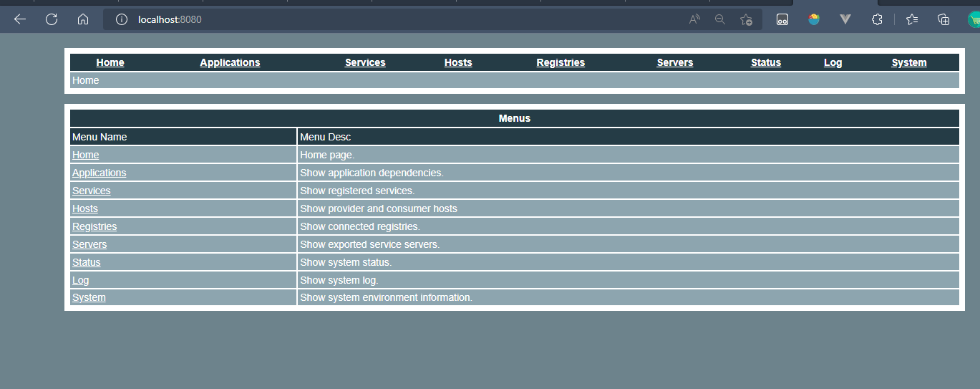Open the colorful circular extension icon

point(814,19)
